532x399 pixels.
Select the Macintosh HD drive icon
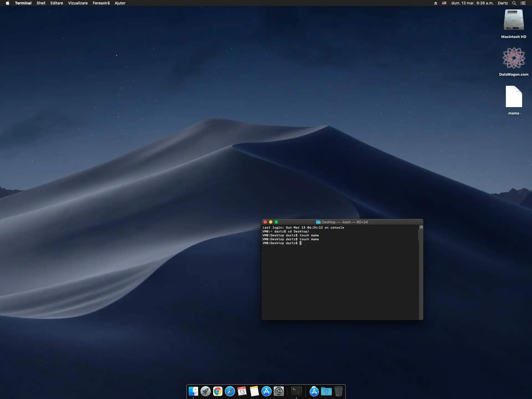514,20
